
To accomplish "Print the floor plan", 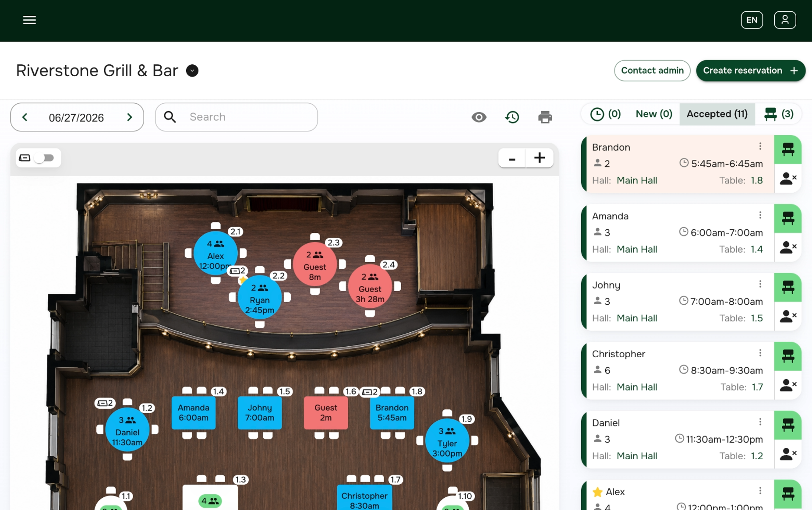I will pyautogui.click(x=545, y=117).
